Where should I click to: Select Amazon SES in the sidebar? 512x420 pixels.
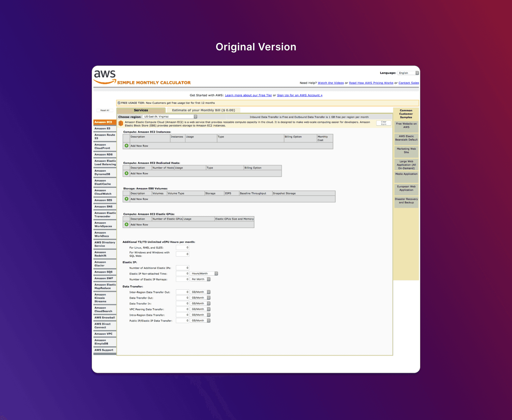click(x=105, y=200)
